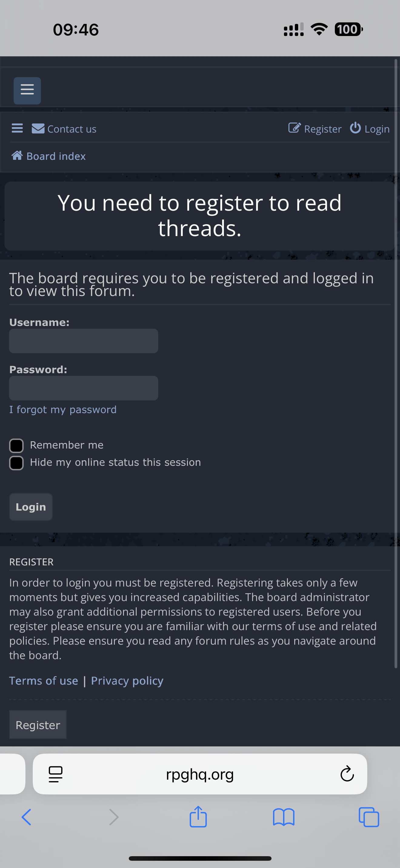Click the Contact us envelope icon

coord(38,128)
